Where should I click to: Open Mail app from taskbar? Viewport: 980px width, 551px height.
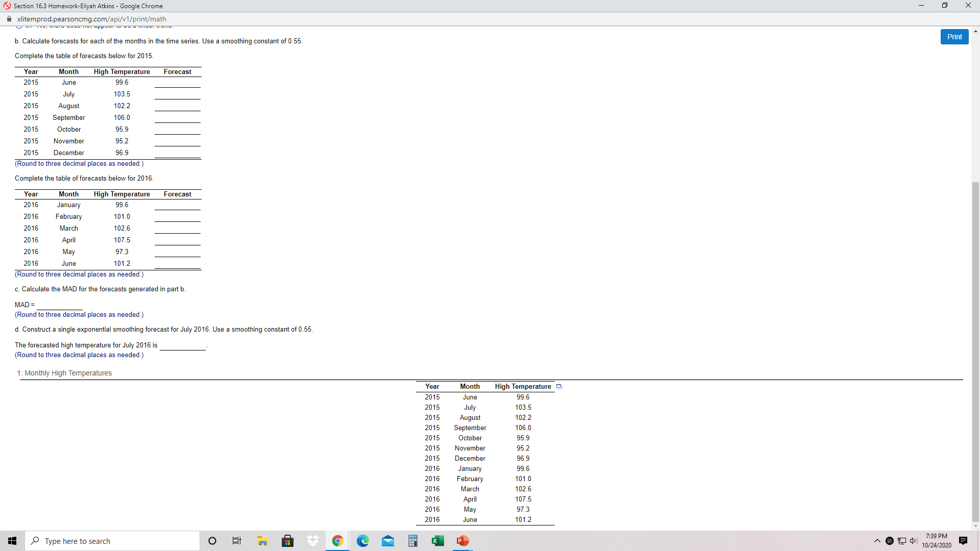[387, 541]
